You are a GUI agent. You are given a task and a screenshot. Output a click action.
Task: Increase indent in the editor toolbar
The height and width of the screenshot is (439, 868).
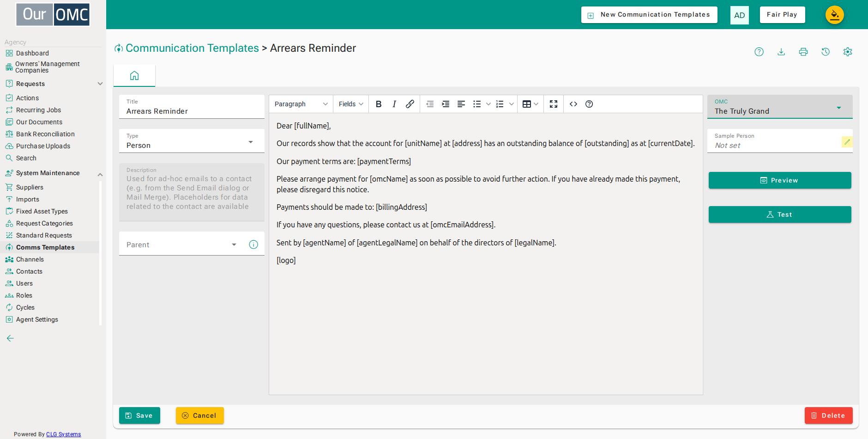click(x=446, y=104)
